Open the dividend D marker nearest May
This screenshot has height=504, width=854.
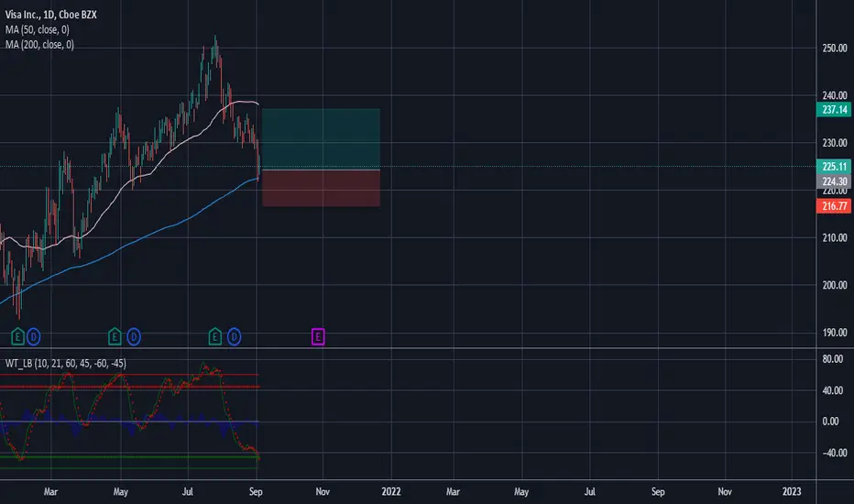click(134, 336)
